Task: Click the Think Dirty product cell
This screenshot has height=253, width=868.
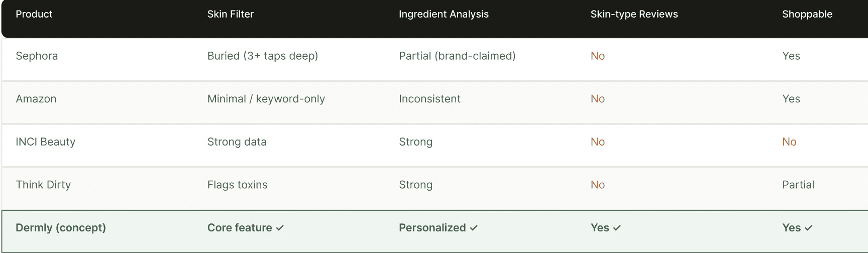Action: (x=43, y=185)
